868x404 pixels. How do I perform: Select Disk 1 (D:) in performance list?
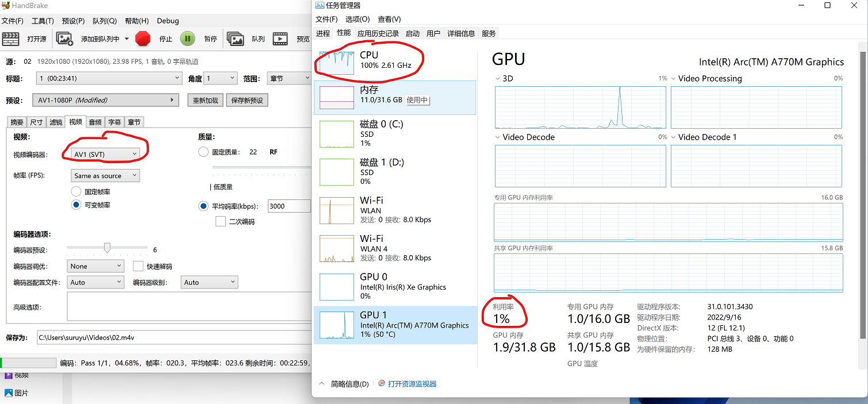coord(395,171)
